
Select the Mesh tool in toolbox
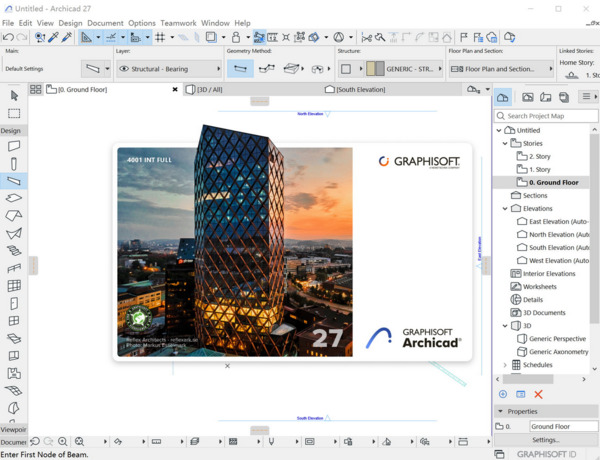coord(14,390)
